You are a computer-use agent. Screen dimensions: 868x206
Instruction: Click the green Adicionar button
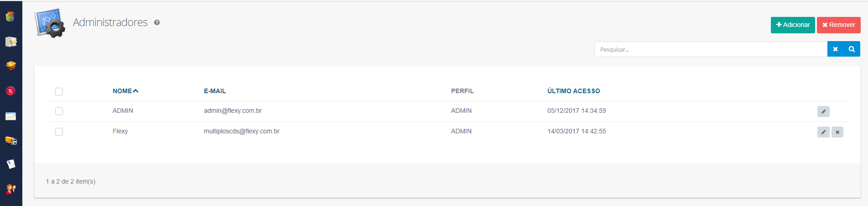coord(793,25)
